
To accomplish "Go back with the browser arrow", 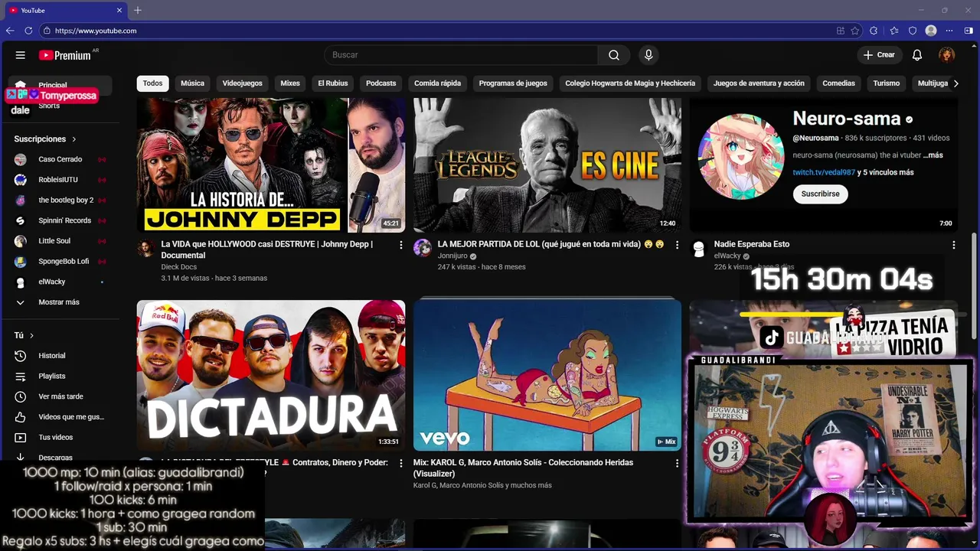I will click(x=10, y=31).
